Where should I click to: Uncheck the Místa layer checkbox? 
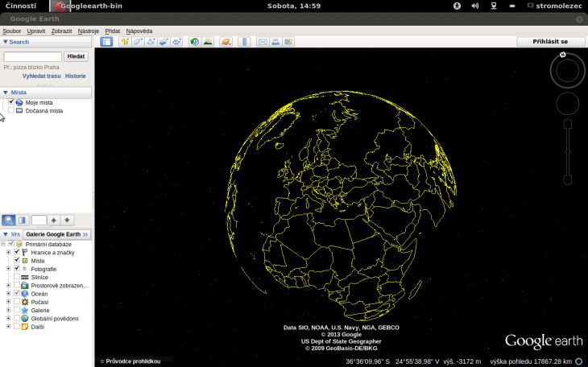click(16, 260)
